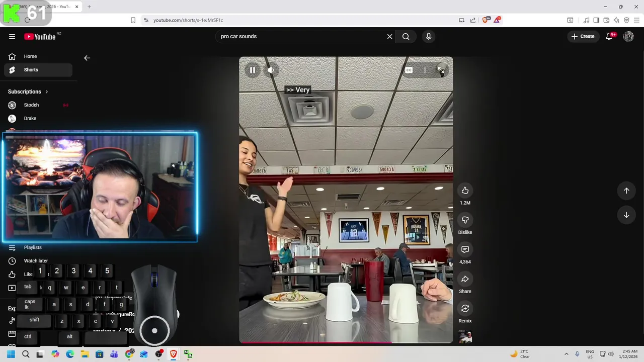Screen dimensions: 644x362
Task: Open volume control in system tray
Action: pos(611,354)
